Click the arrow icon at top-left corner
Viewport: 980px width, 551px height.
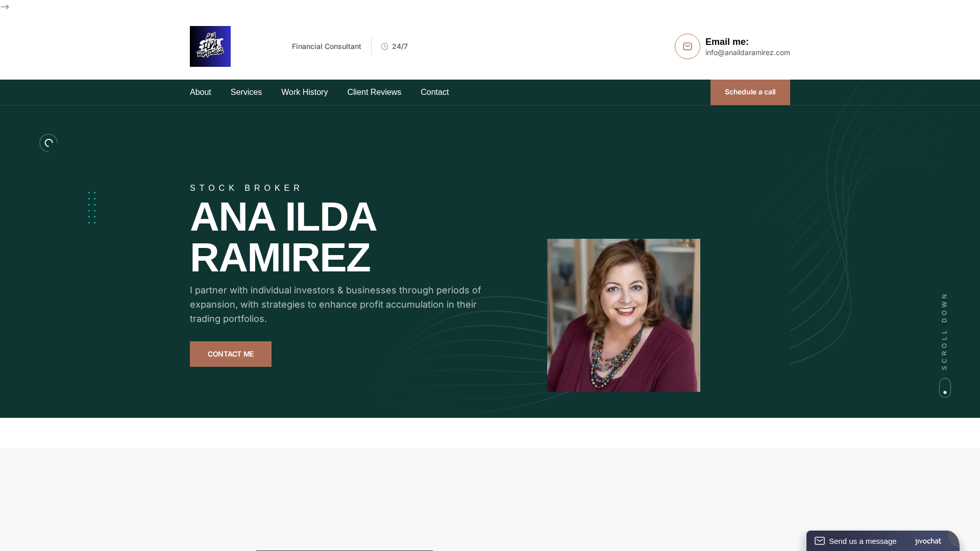5,7
